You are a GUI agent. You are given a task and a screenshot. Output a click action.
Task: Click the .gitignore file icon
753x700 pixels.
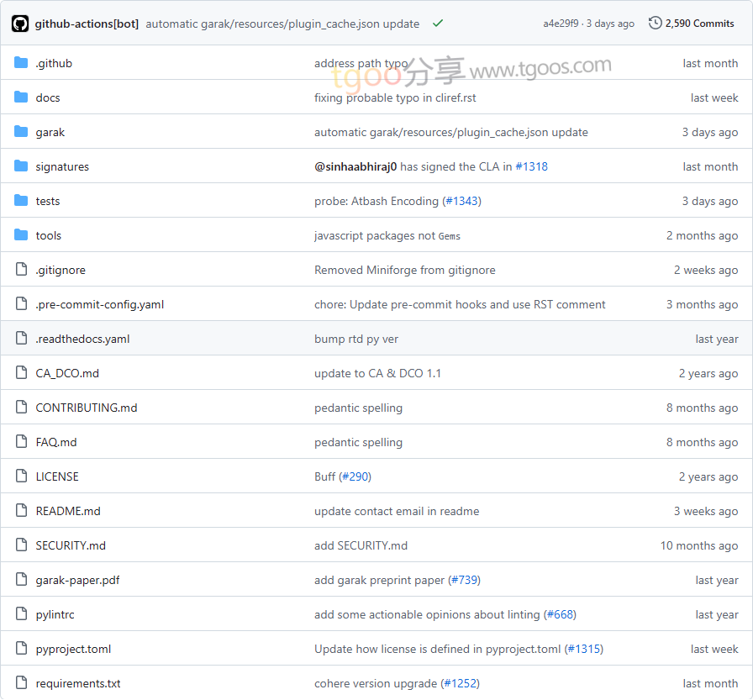point(21,270)
